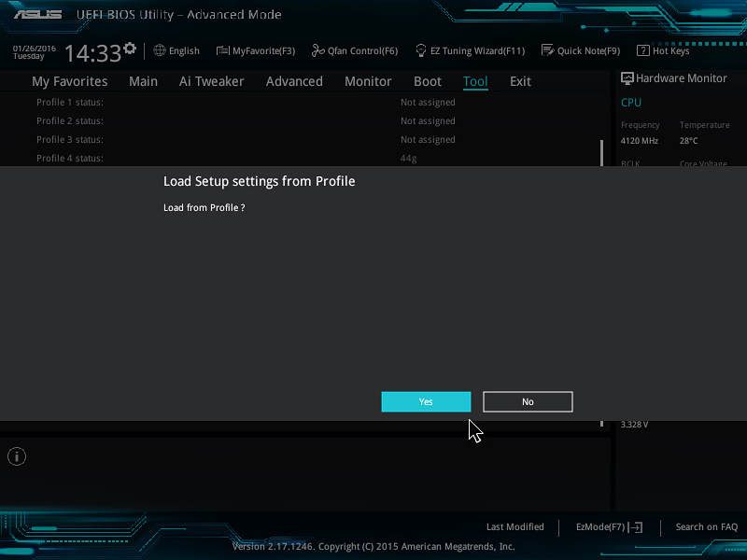Click the Hardware Monitor title
The height and width of the screenshot is (560, 747).
(682, 78)
